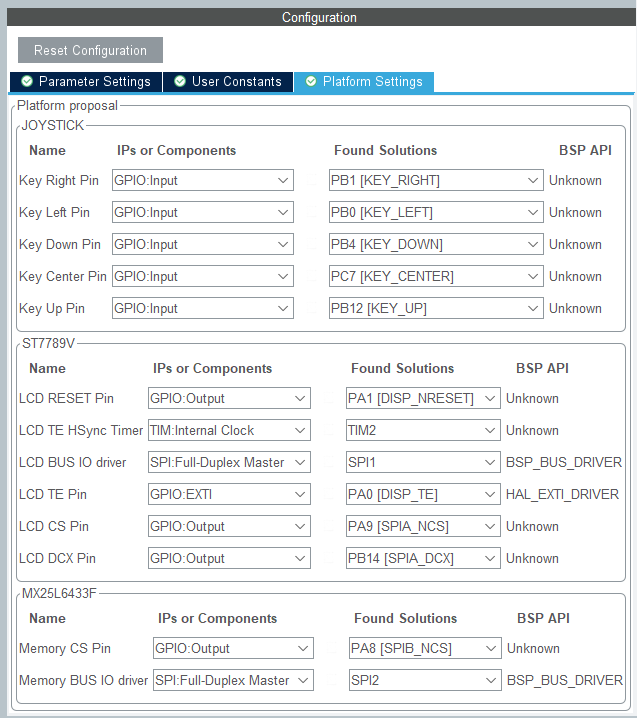Switch to the Parameter Settings tab
The width and height of the screenshot is (637, 722).
86,82
